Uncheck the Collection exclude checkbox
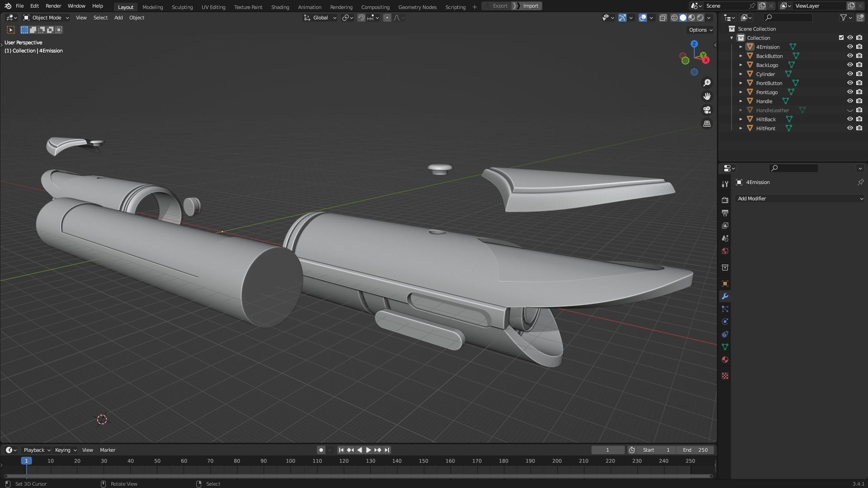Image resolution: width=868 pixels, height=488 pixels. (x=841, y=38)
